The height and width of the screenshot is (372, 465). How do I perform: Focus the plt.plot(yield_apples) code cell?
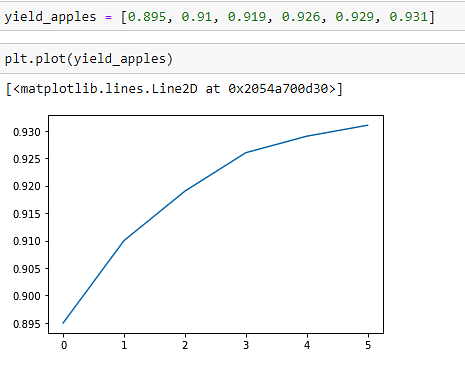[232, 59]
